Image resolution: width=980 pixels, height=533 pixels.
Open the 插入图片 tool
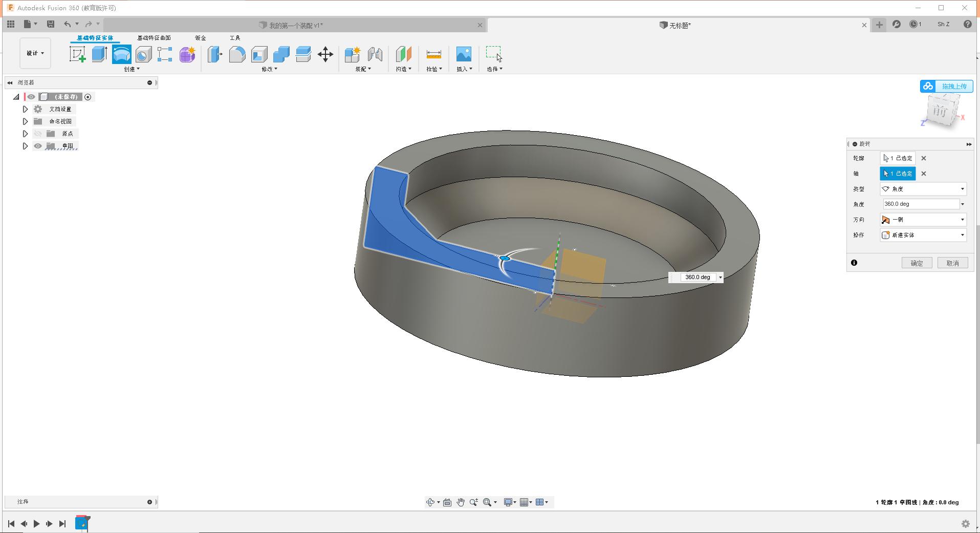463,54
